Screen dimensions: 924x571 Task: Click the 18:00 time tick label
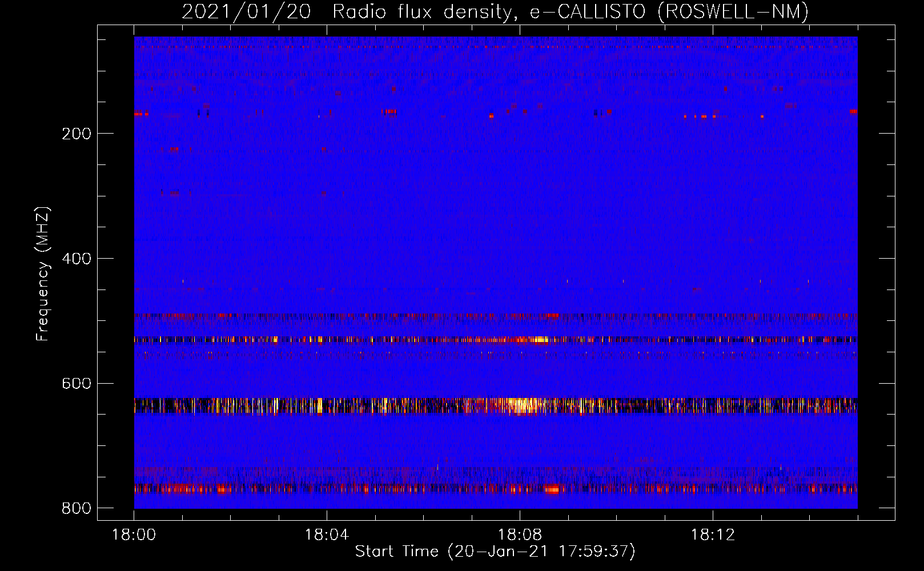tap(134, 535)
